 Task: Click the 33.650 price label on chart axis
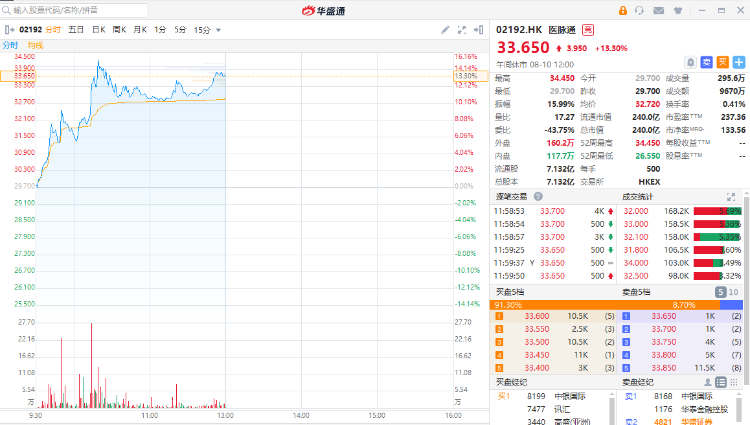(18, 76)
